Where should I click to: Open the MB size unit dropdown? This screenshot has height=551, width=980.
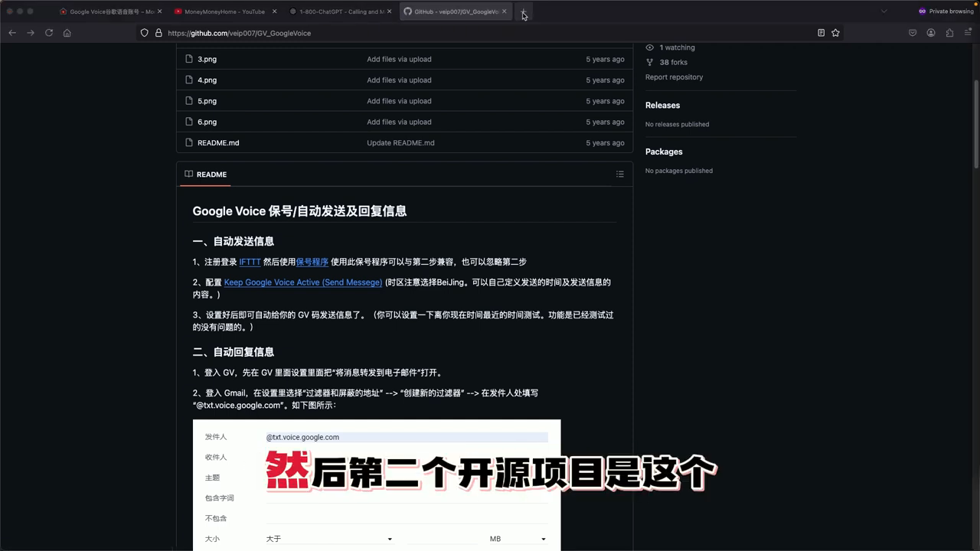[x=518, y=539]
